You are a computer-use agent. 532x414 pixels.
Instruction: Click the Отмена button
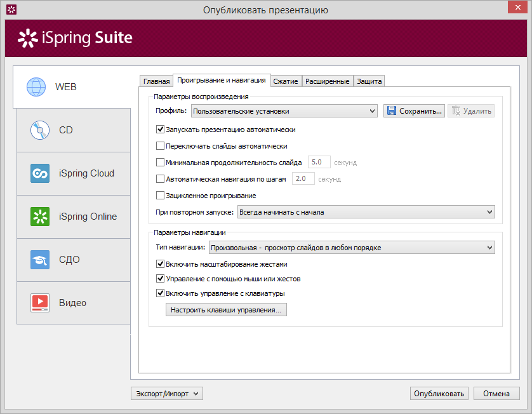pos(496,394)
